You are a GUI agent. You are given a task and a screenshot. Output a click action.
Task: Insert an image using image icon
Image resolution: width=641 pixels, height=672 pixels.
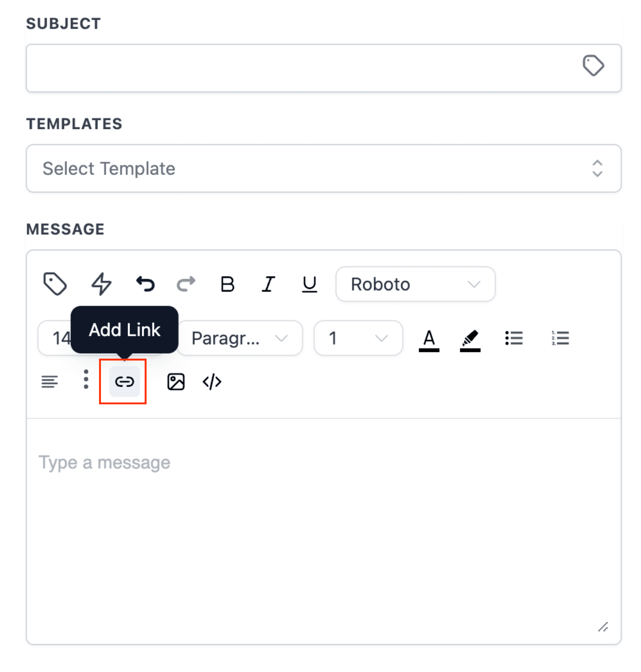pyautogui.click(x=176, y=381)
